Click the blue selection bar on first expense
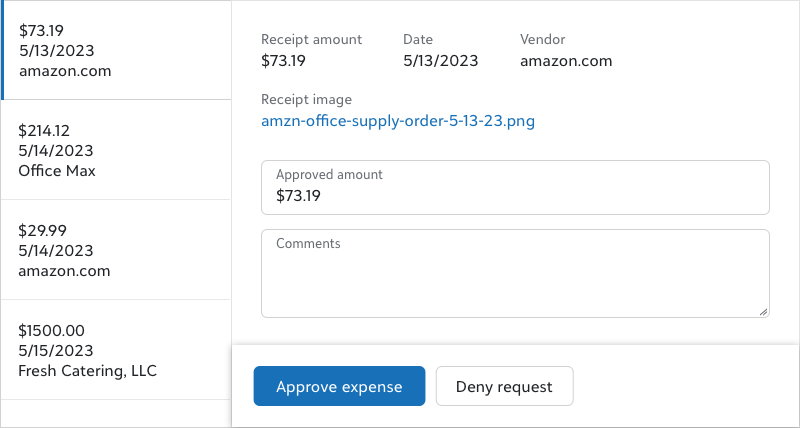The image size is (800, 428). pyautogui.click(x=2, y=50)
